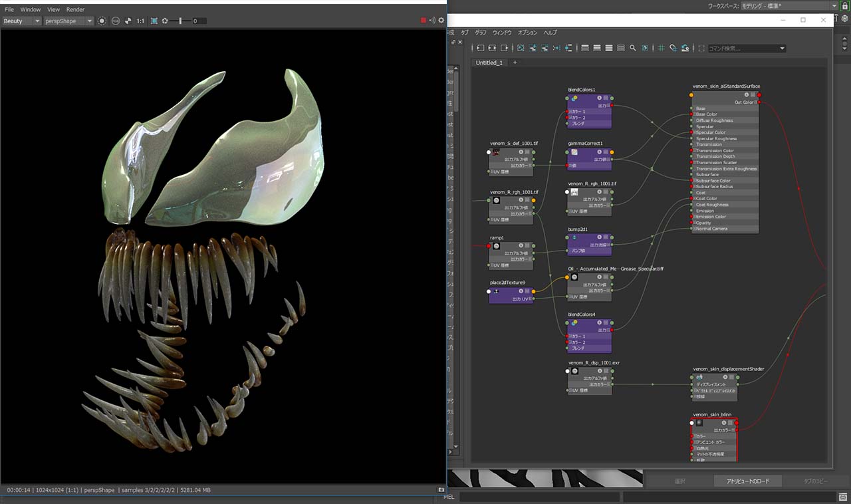Expand the コマンド検索 dropdown arrow
Viewport: 851px width, 504px height.
[782, 49]
